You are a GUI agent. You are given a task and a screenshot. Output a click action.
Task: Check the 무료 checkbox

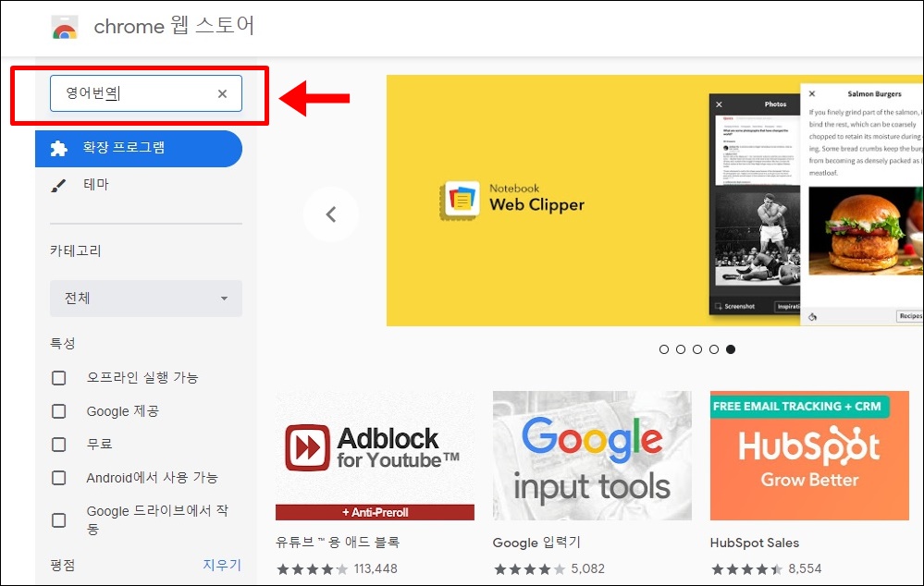[x=59, y=444]
